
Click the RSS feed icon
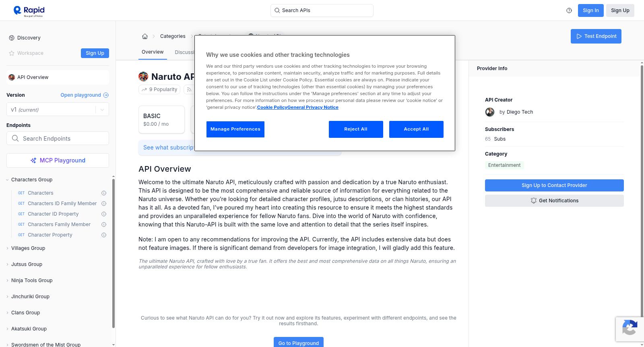coord(189,89)
